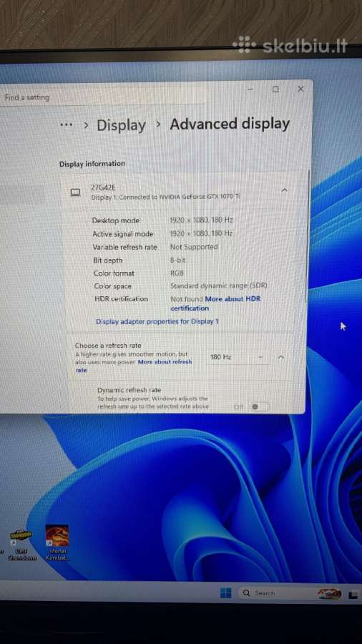362x644 pixels.
Task: Go back to Display breadcrumb
Action: pos(121,125)
